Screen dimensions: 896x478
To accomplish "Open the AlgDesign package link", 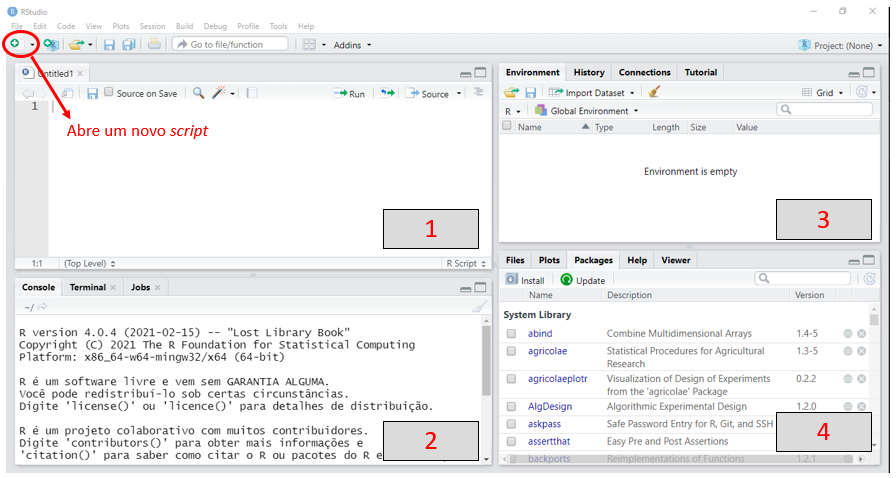I will pos(550,407).
